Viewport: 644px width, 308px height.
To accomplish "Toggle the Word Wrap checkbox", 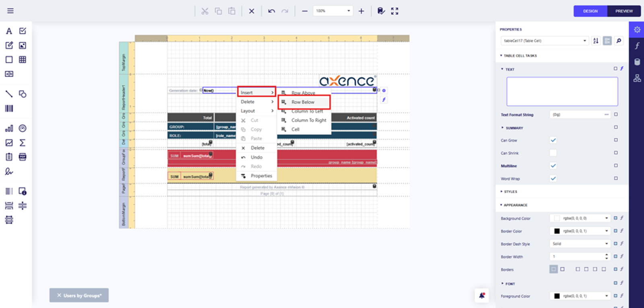I will [x=553, y=179].
